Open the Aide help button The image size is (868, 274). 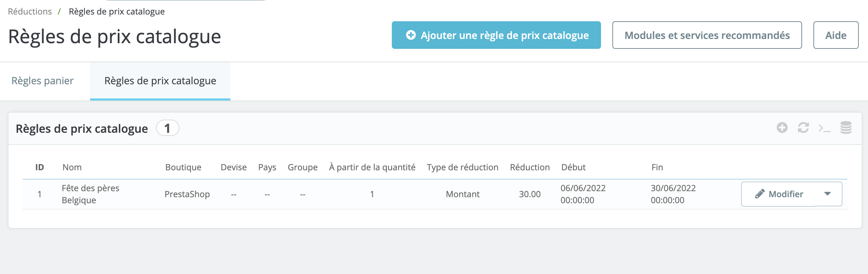pyautogui.click(x=836, y=35)
